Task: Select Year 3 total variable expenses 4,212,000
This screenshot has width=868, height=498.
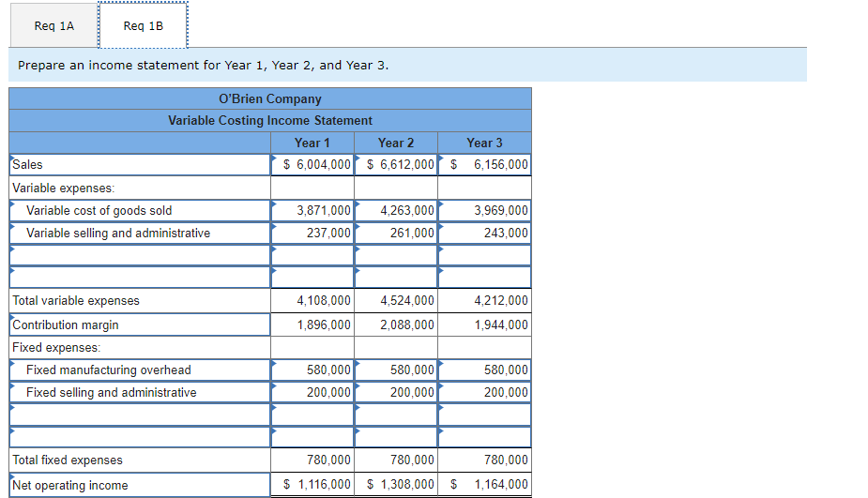Action: point(485,300)
